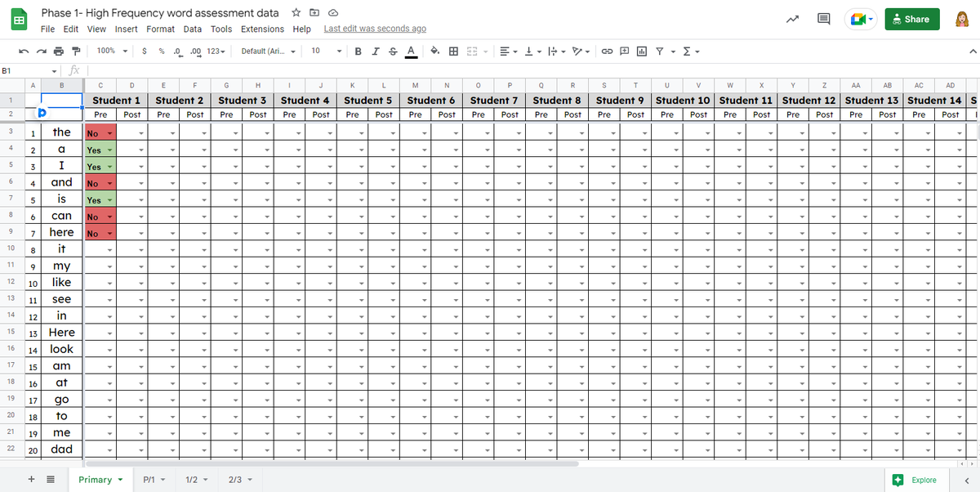Screen dimensions: 980x492
Task: Open the all sheets list
Action: [x=50, y=480]
